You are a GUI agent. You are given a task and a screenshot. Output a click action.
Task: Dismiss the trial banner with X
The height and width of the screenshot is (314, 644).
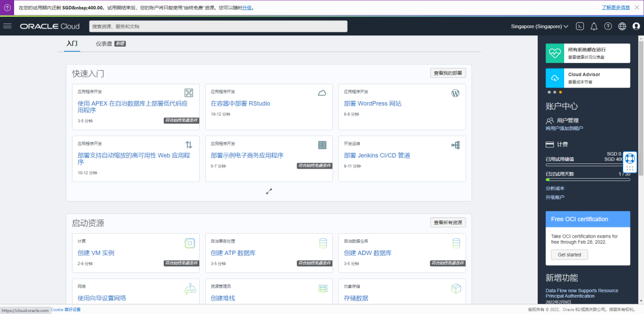[637, 7]
